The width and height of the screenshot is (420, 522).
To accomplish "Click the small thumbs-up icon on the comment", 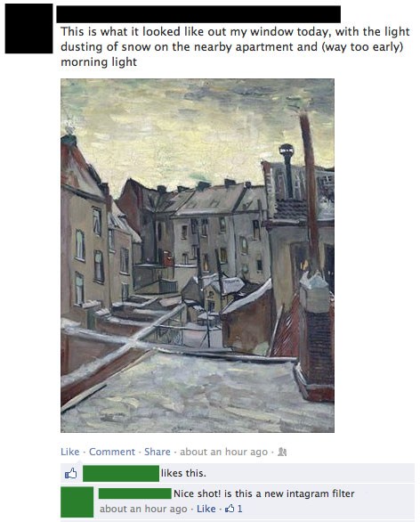I will (230, 509).
